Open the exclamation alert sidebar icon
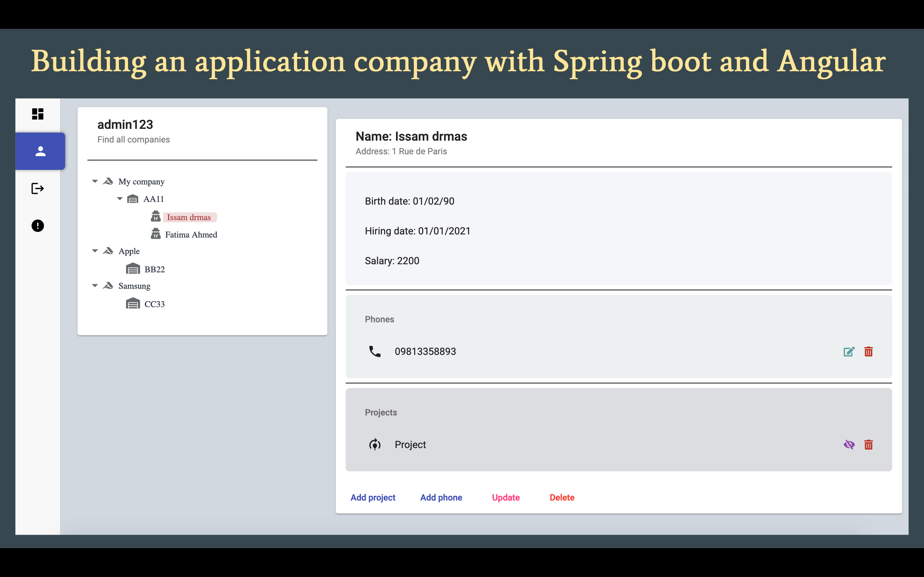Viewport: 924px width, 577px height. 38,226
